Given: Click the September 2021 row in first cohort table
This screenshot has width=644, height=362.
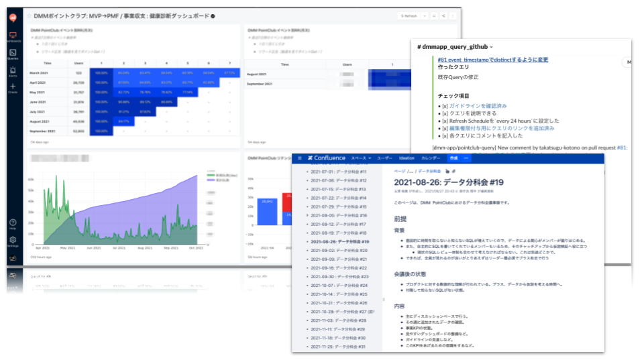Looking at the screenshot, I should [x=133, y=131].
